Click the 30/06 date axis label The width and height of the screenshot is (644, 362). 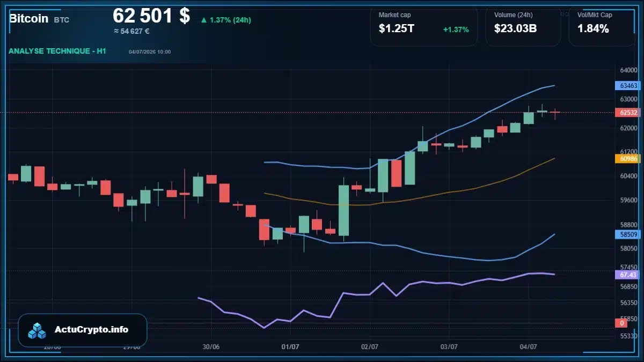click(211, 346)
